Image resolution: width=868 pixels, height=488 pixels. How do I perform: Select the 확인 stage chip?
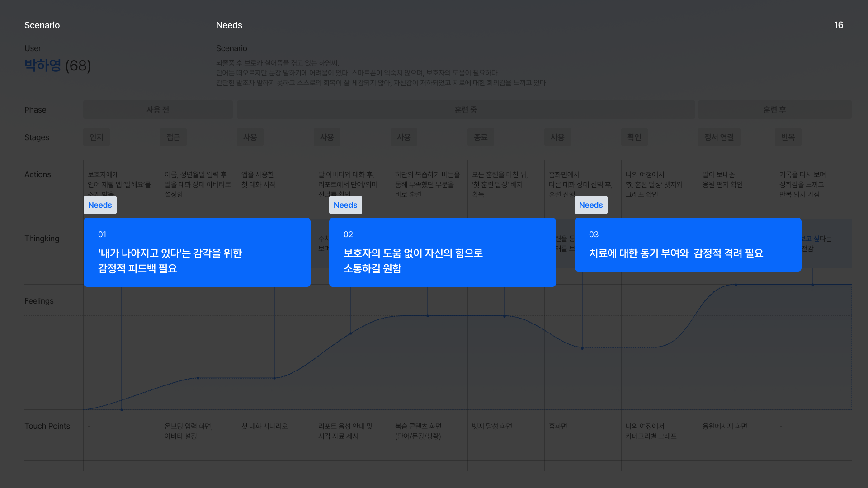tap(634, 137)
